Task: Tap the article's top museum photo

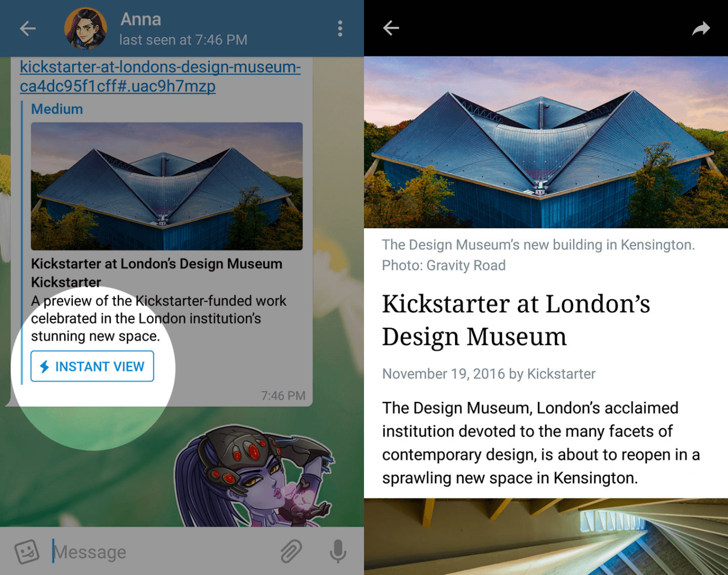Action: 546,142
